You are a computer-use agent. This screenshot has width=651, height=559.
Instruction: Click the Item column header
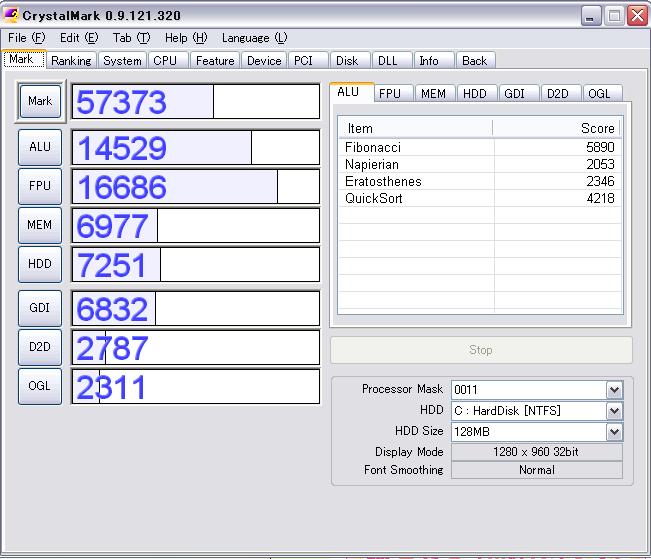pos(416,128)
